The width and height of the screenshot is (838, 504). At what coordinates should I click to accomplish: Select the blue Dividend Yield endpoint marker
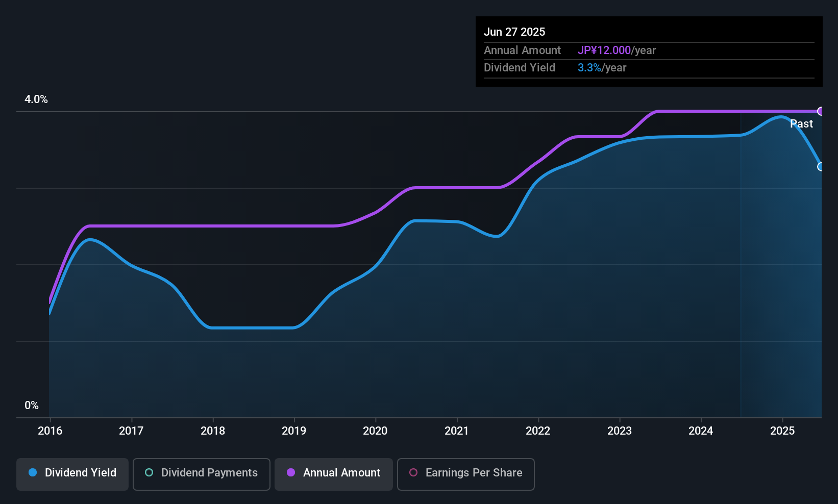tap(821, 167)
